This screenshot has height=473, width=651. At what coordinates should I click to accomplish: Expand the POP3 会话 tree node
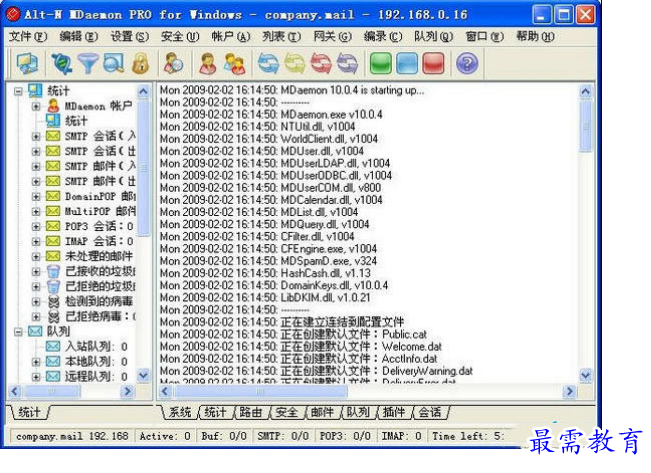(x=36, y=226)
